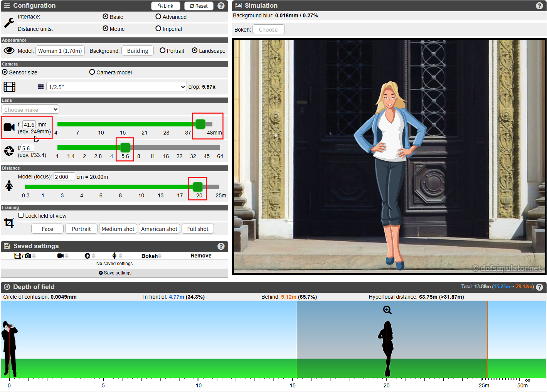547x392 pixels.
Task: Sort saved settings by aperture column
Action: coord(90,256)
